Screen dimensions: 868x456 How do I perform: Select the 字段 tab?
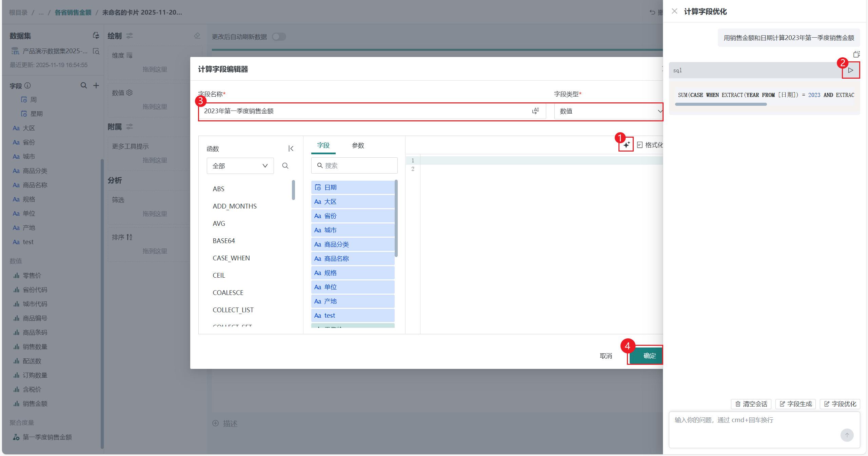[323, 145]
